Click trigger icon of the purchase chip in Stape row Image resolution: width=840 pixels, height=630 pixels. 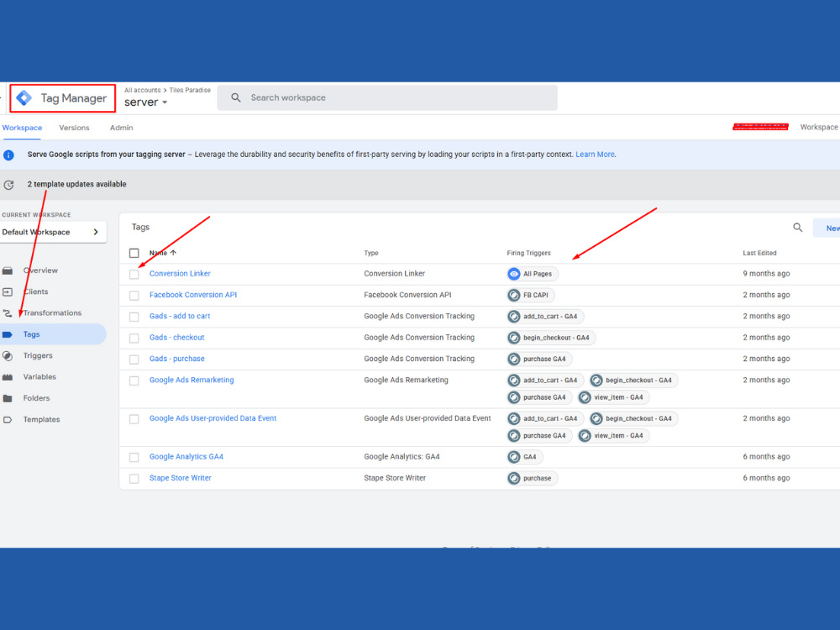[514, 479]
